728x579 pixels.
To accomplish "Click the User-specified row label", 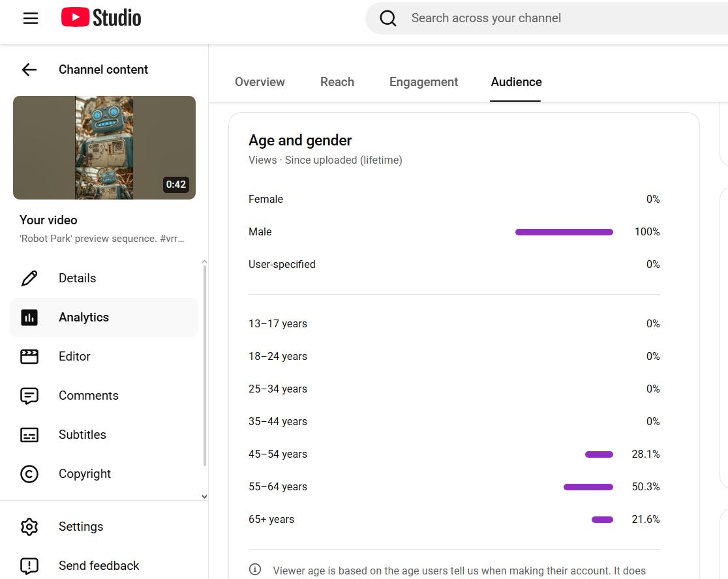I will pyautogui.click(x=282, y=265).
